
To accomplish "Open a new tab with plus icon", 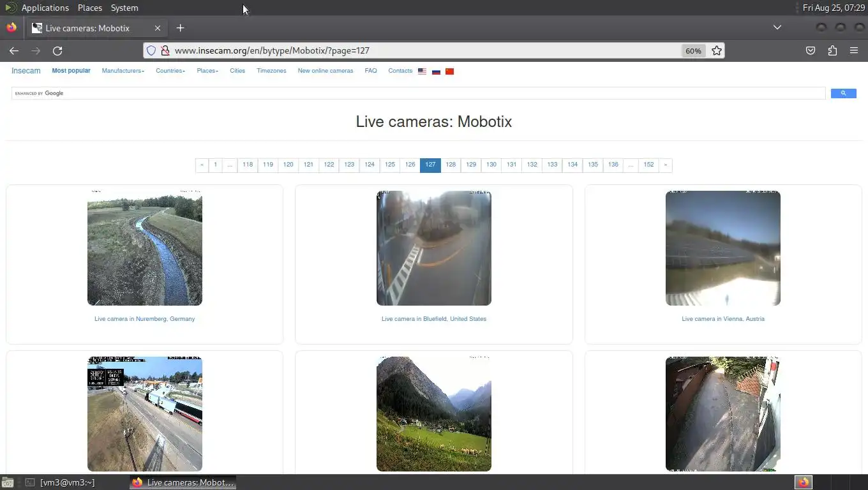I will tap(180, 28).
